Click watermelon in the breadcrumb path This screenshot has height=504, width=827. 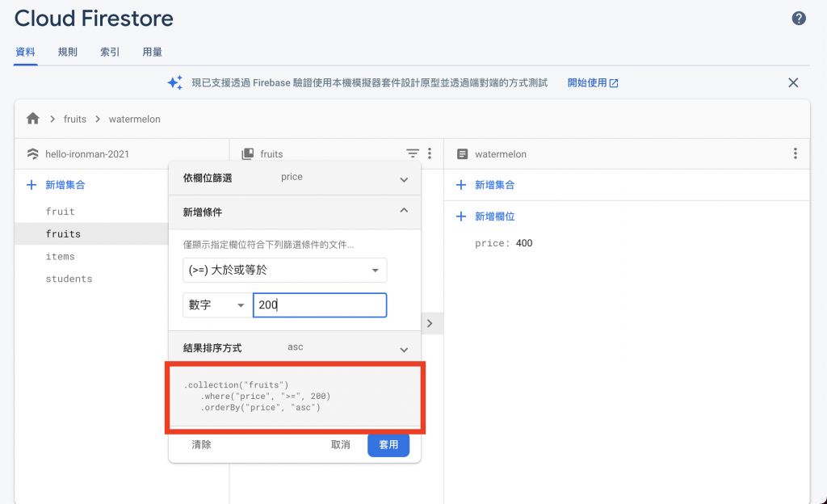click(x=135, y=120)
